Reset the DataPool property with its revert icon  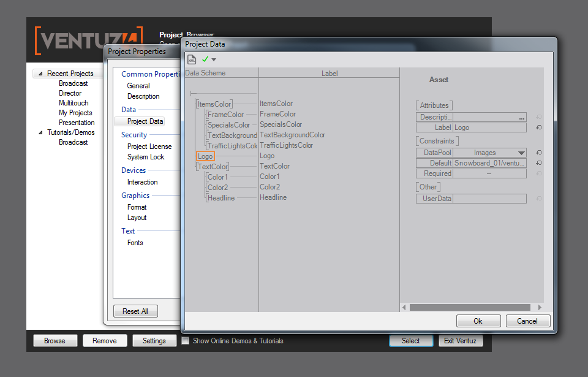538,153
